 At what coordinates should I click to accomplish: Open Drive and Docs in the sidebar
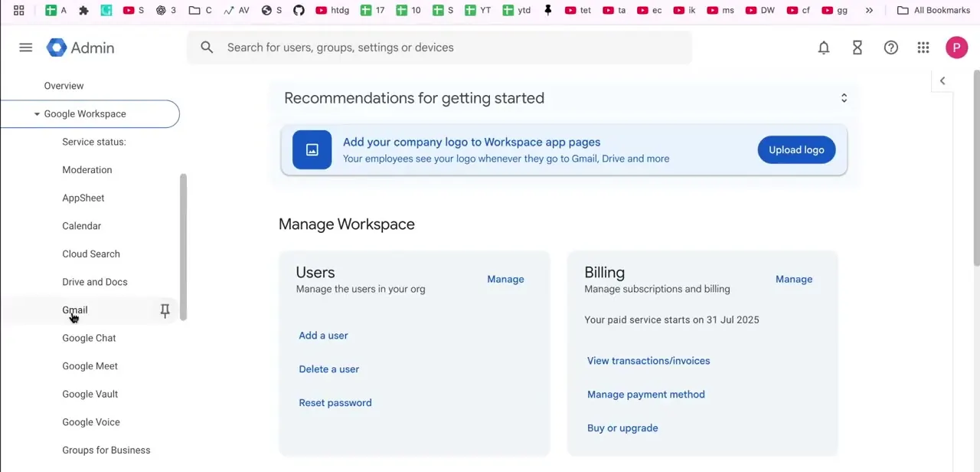pyautogui.click(x=95, y=282)
